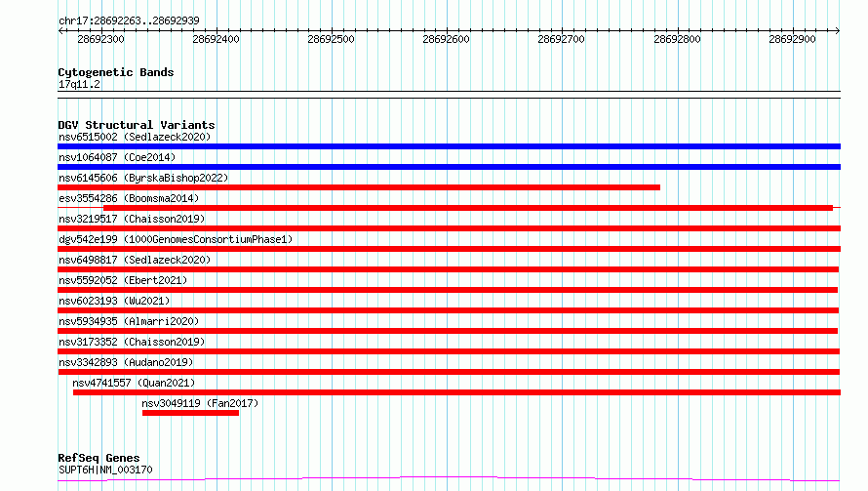Click the 28692600 ruler position
Viewport: 868px width, 491px height.
click(x=446, y=39)
